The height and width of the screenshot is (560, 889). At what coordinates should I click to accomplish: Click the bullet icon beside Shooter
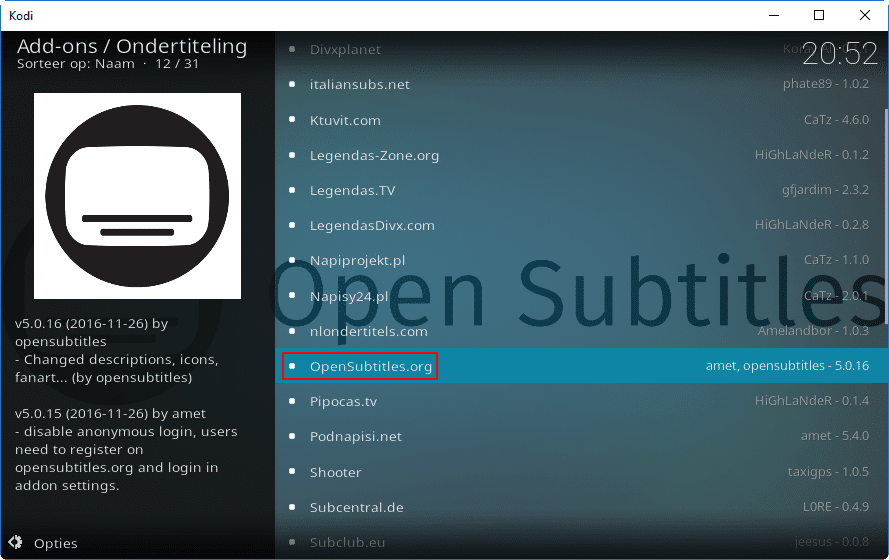292,472
